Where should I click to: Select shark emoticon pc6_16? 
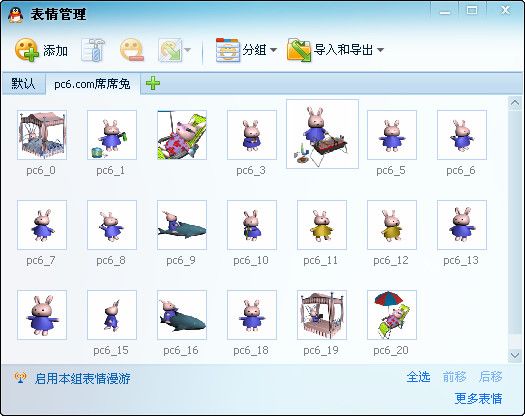(182, 315)
